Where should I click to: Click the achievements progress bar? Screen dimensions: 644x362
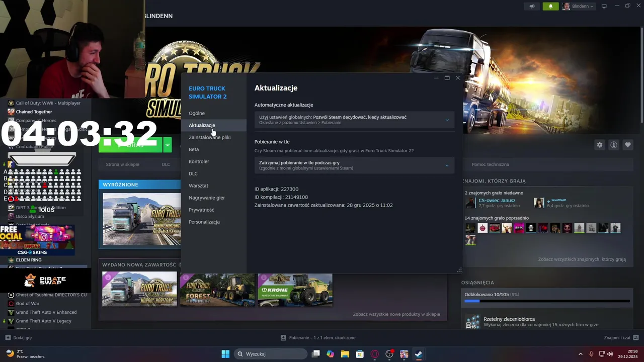tap(547, 301)
